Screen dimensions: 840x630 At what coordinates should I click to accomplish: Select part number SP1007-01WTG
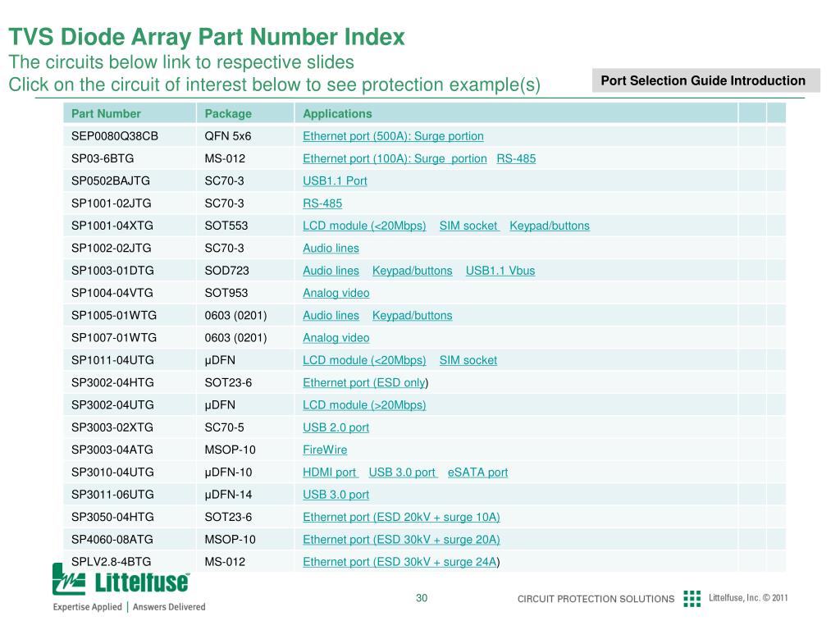(x=113, y=338)
